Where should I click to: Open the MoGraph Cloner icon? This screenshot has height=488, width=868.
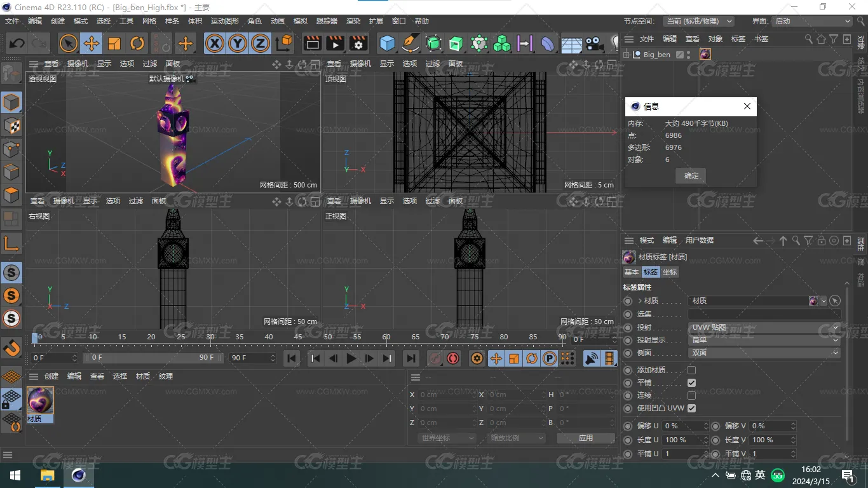[x=502, y=43]
